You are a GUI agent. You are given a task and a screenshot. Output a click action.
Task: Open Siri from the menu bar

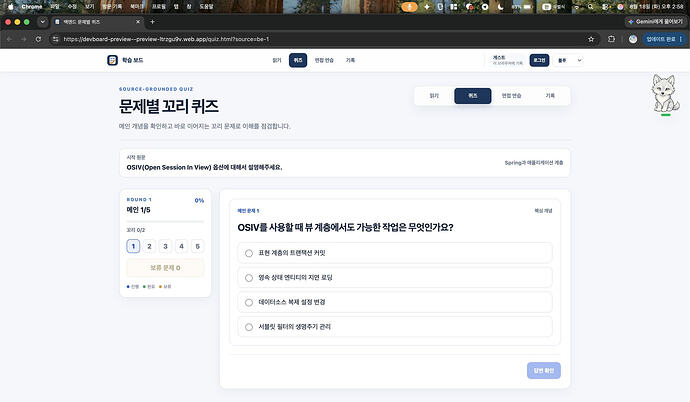point(620,7)
